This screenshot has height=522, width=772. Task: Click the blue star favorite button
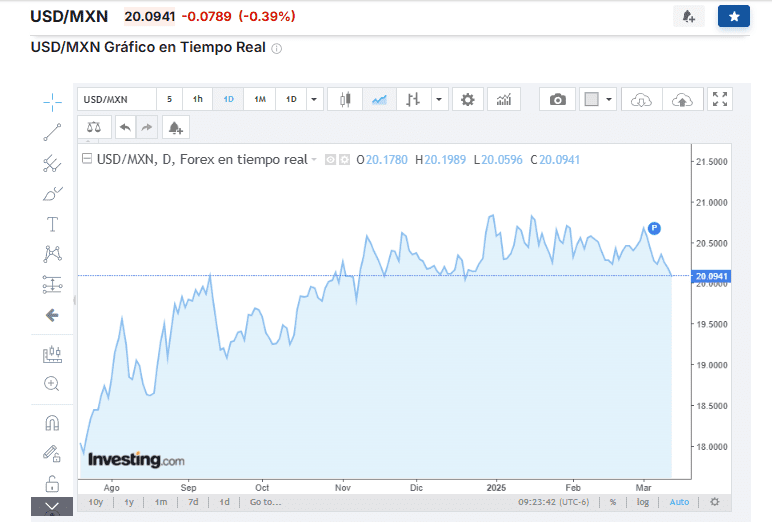[734, 17]
